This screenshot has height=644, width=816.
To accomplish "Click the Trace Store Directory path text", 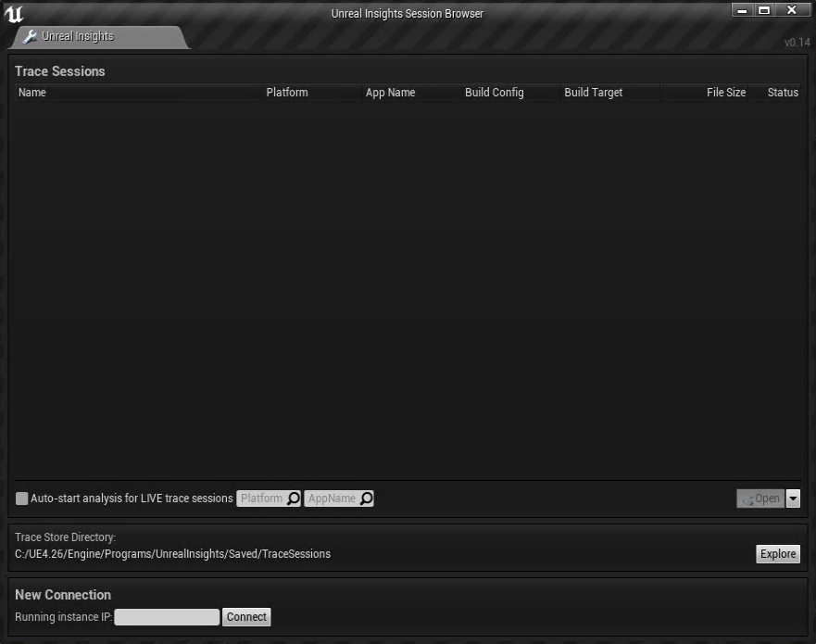I will pyautogui.click(x=173, y=554).
